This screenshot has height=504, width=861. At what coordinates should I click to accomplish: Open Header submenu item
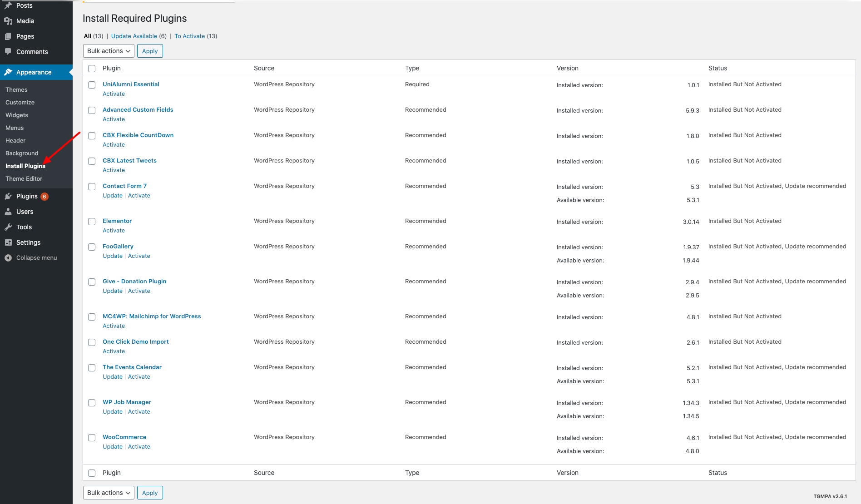click(x=15, y=141)
